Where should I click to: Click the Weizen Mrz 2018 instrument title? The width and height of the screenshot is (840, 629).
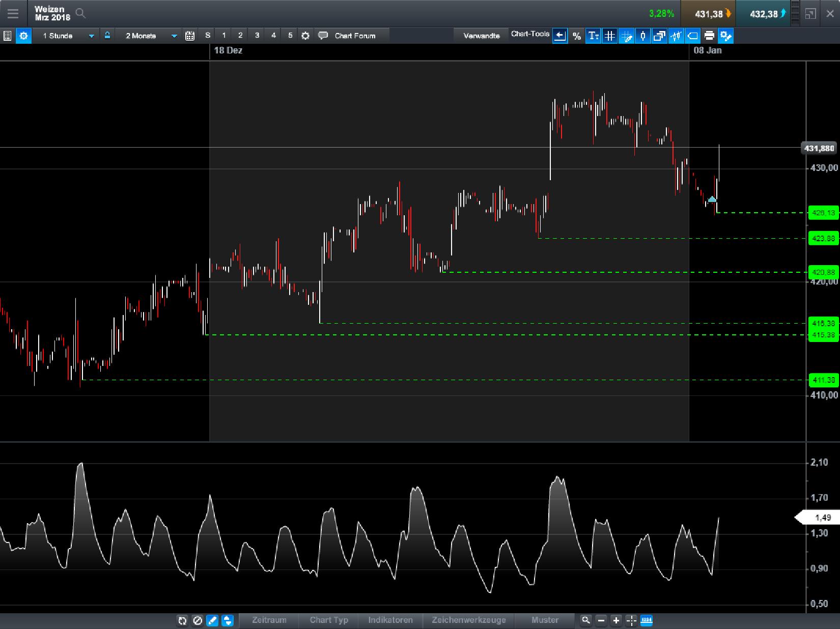point(52,13)
